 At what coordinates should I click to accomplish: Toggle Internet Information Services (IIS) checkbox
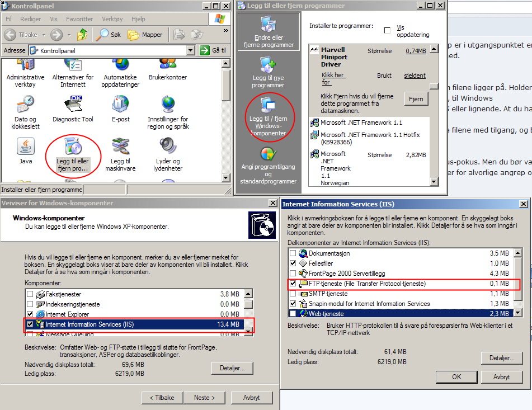tap(30, 324)
